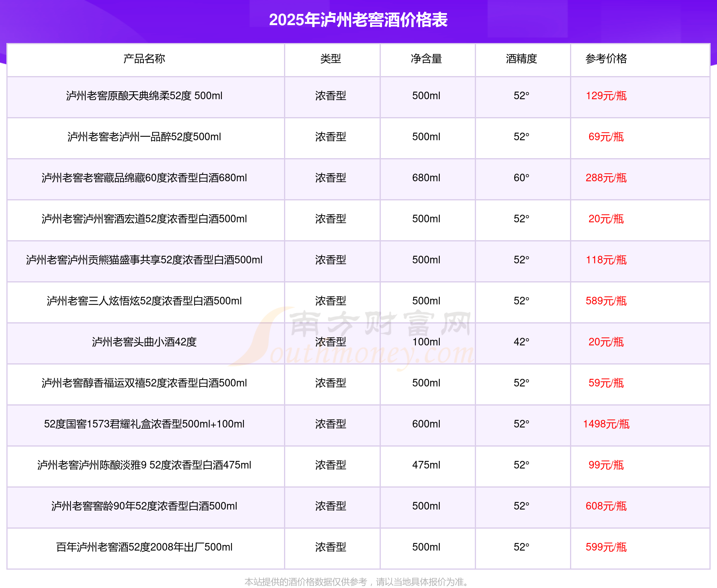Click "500ml" in the 三人炫悟炫 row
This screenshot has width=717, height=588.
point(426,301)
